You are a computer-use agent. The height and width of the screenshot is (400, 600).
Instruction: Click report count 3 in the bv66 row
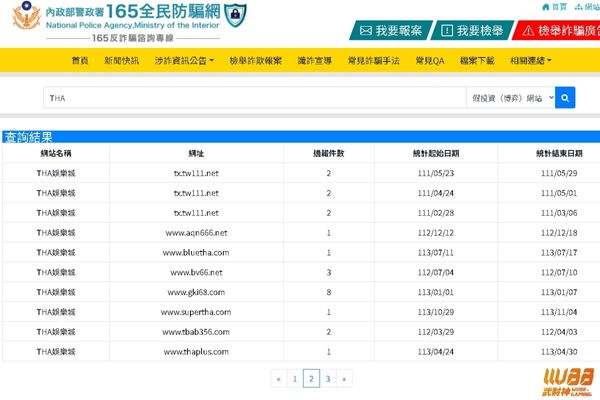tap(329, 273)
